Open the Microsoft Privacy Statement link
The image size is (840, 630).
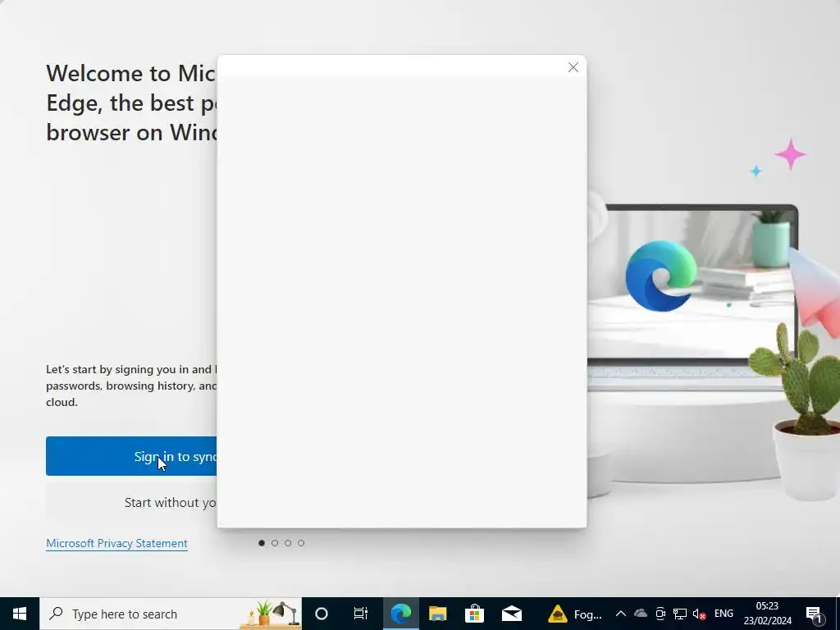pyautogui.click(x=116, y=543)
